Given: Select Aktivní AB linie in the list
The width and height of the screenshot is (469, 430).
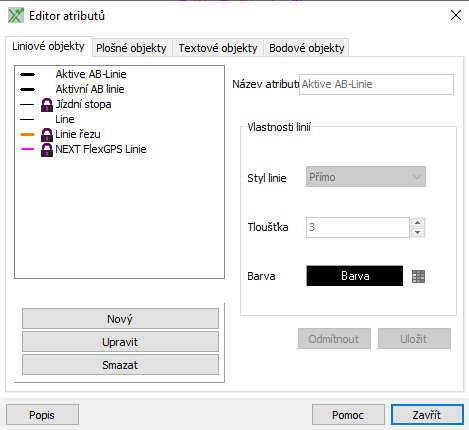Looking at the screenshot, I should 90,89.
